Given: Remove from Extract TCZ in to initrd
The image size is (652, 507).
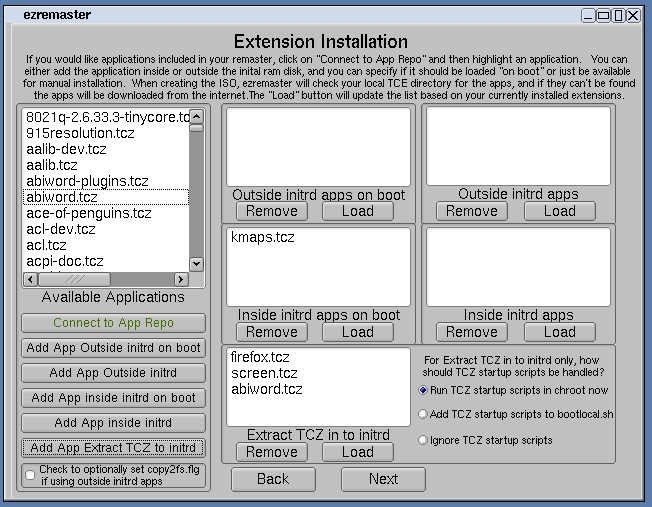Looking at the screenshot, I should point(271,452).
